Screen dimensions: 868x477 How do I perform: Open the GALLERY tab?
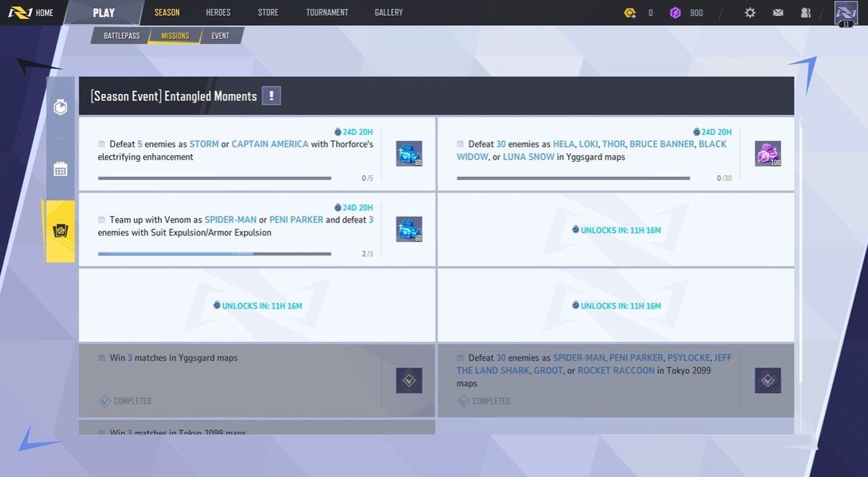point(389,12)
